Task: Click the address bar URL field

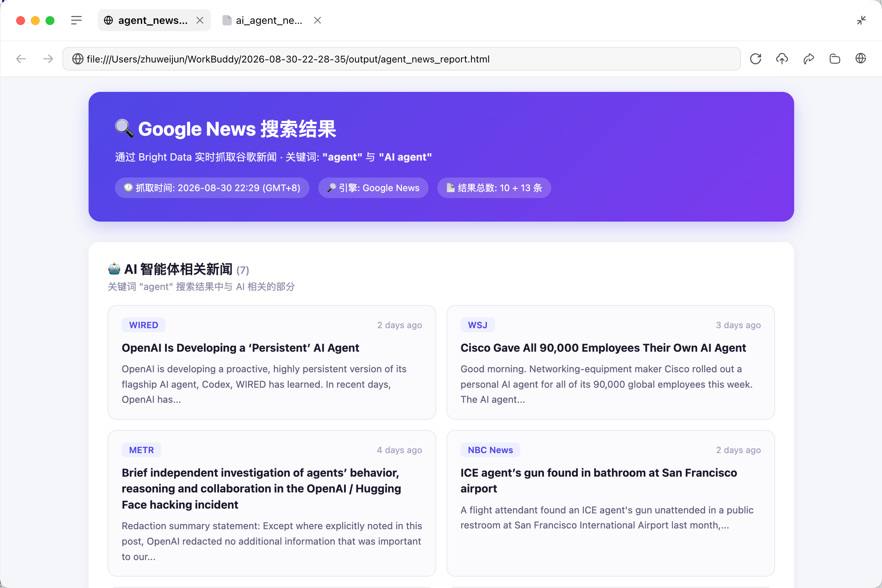Action: pyautogui.click(x=401, y=59)
